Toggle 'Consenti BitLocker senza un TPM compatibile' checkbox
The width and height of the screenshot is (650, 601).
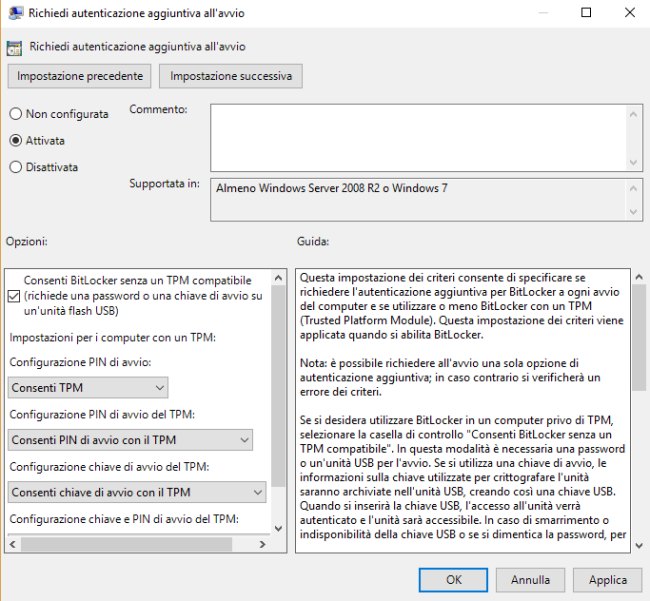[x=13, y=295]
